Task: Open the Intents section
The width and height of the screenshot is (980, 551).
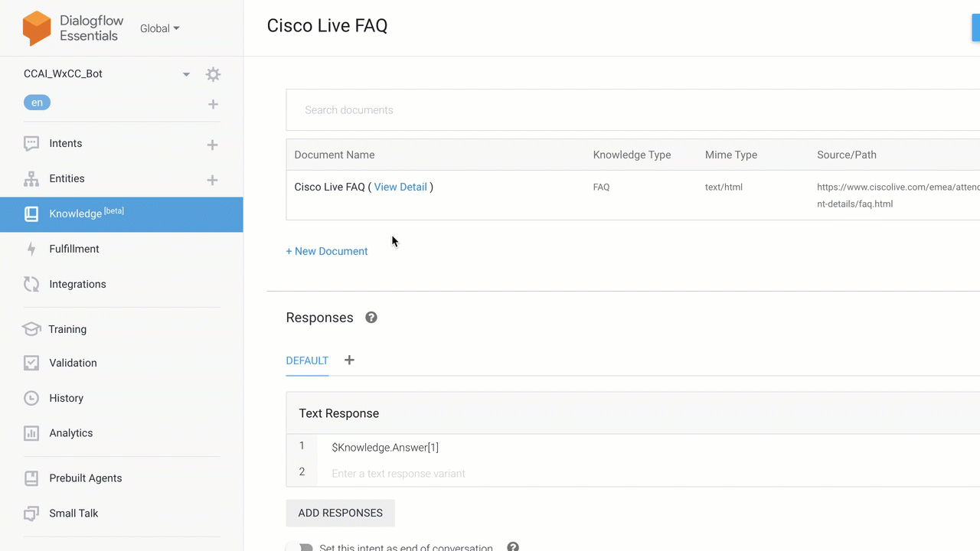Action: click(66, 143)
